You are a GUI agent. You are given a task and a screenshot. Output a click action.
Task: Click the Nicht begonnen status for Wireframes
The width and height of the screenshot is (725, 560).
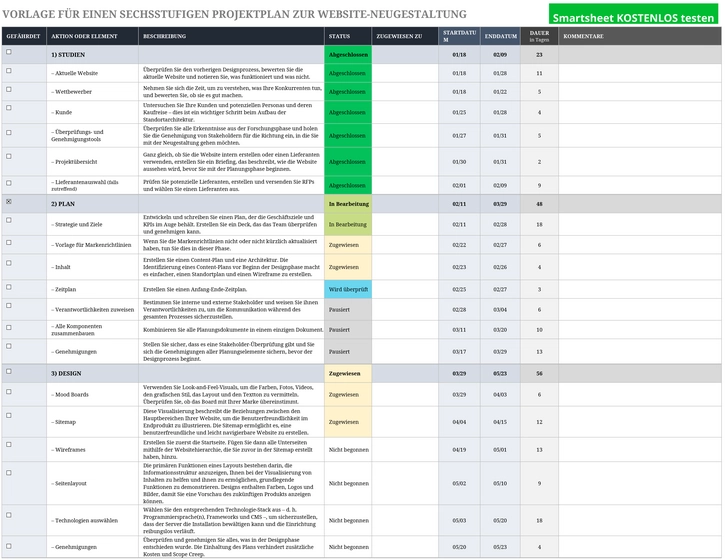click(x=348, y=449)
